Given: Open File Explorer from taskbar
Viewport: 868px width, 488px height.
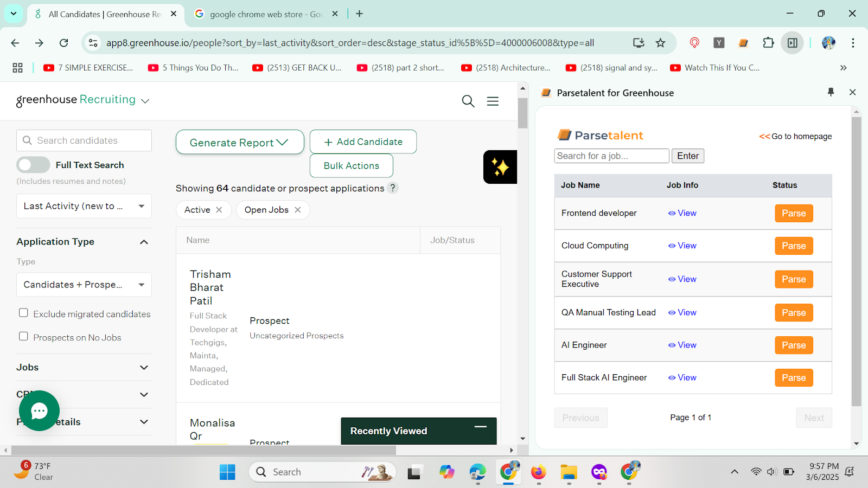Looking at the screenshot, I should 569,472.
